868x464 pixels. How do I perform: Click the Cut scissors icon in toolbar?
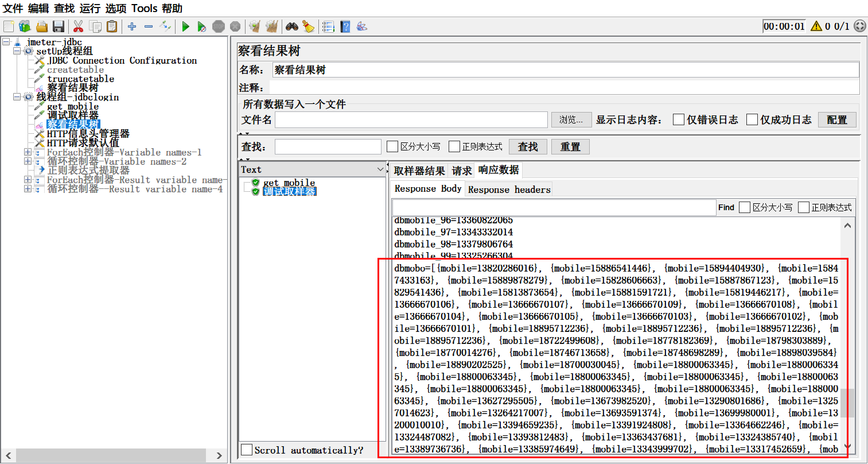(79, 26)
